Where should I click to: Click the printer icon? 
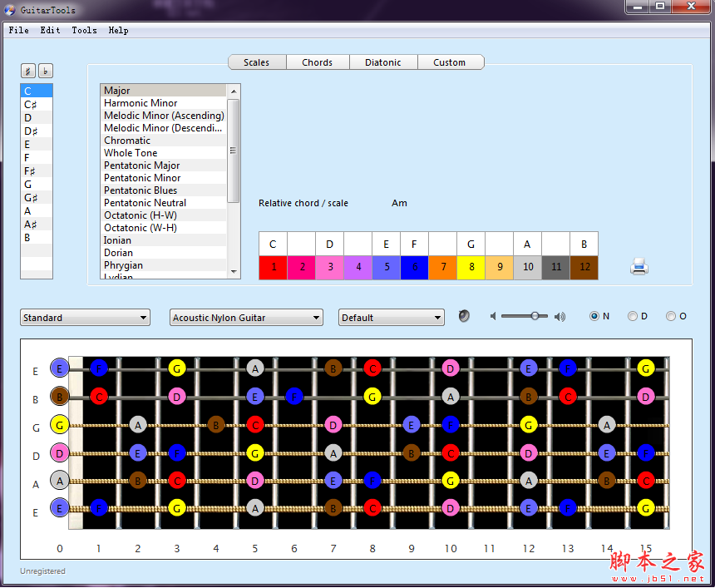tap(639, 267)
